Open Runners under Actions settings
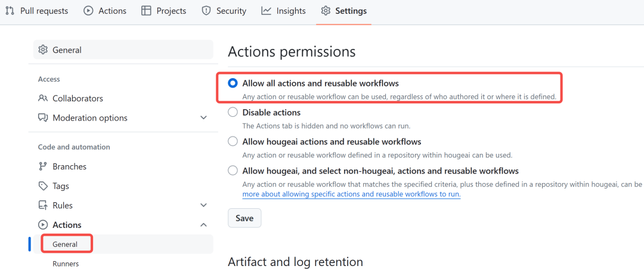Viewport: 644px width, 269px height. click(66, 264)
